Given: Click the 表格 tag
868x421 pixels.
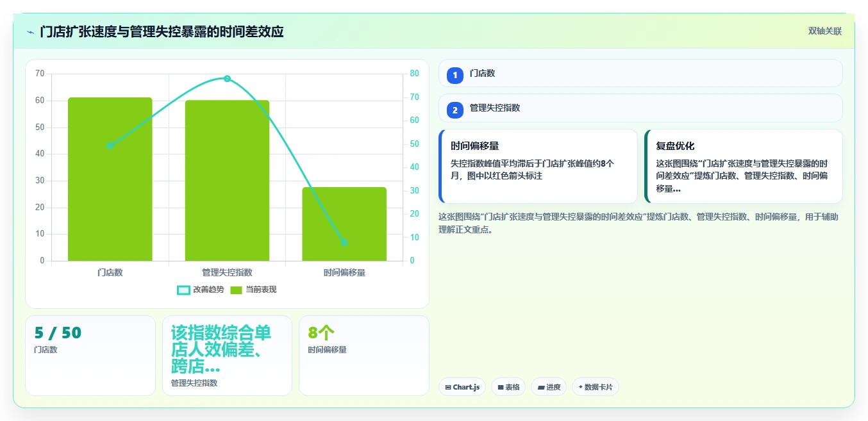Looking at the screenshot, I should (508, 387).
